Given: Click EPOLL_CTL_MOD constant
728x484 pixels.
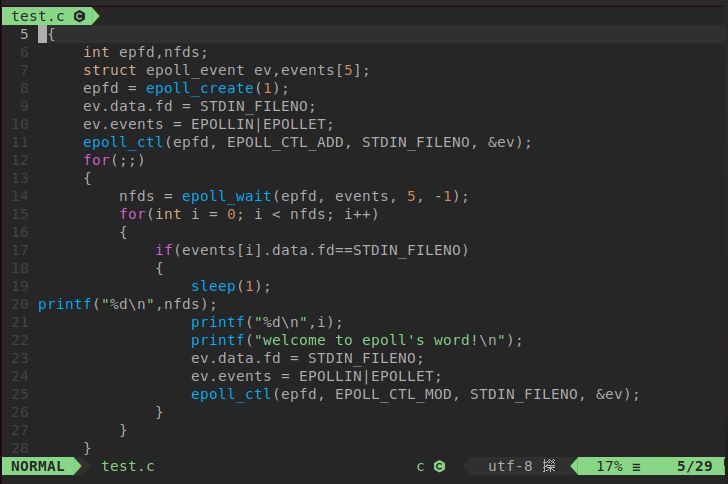Looking at the screenshot, I should (x=393, y=394).
